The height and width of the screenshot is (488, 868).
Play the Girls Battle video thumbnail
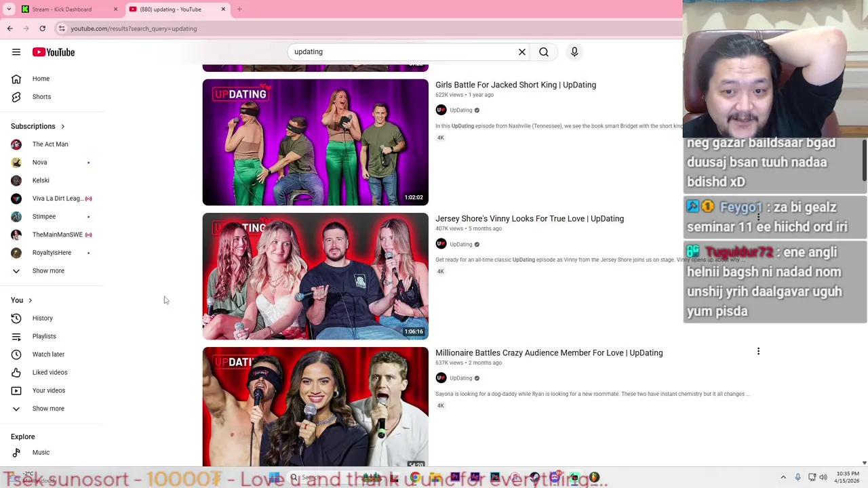coord(315,142)
